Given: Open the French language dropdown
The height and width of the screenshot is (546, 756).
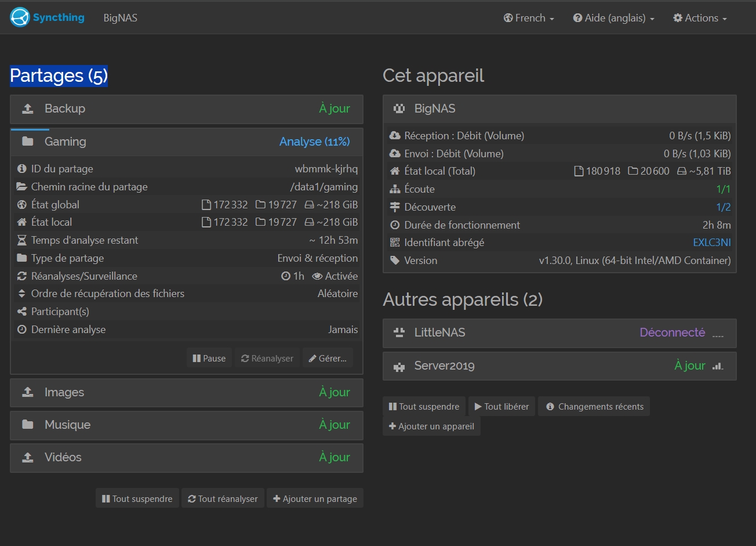Looking at the screenshot, I should (529, 18).
